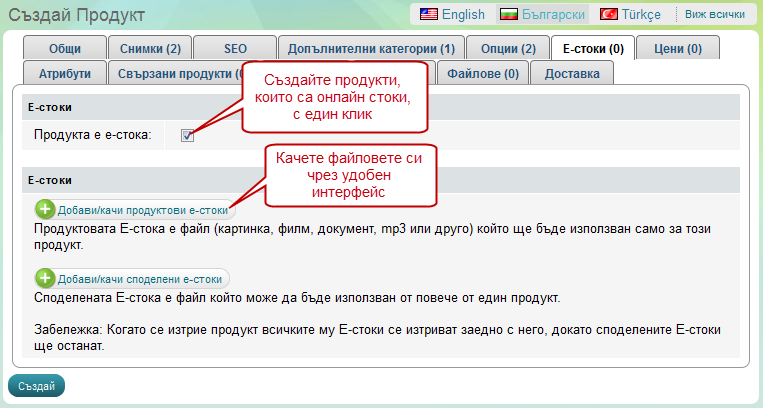Click 'Добави/качи споделени е-стоки' link
The height and width of the screenshot is (408, 763).
click(141, 279)
